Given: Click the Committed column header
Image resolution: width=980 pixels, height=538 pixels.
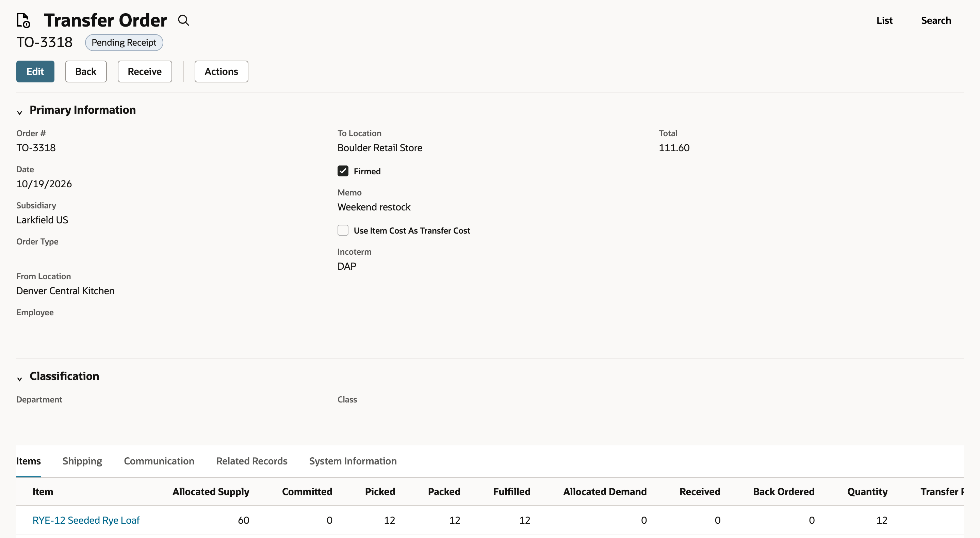Looking at the screenshot, I should tap(307, 492).
